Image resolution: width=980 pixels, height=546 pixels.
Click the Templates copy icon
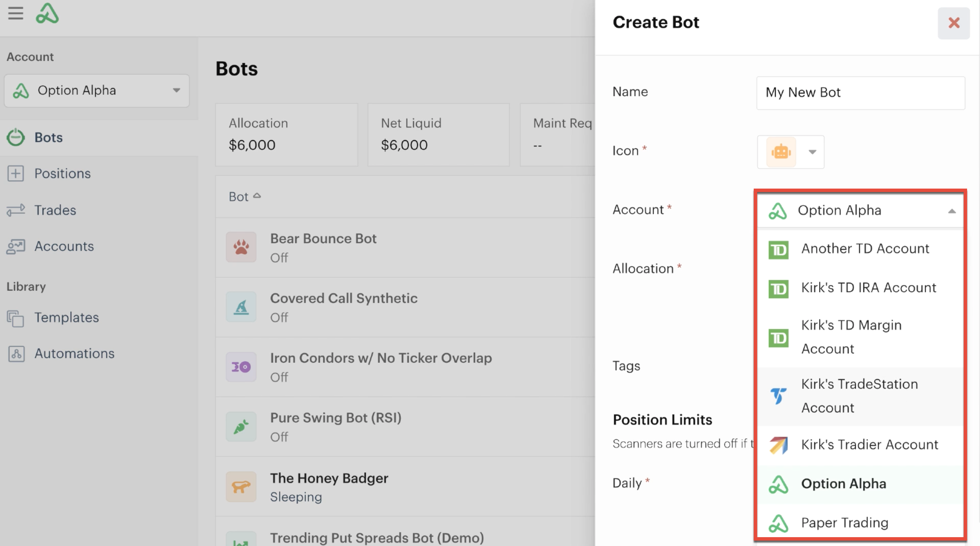pos(16,319)
